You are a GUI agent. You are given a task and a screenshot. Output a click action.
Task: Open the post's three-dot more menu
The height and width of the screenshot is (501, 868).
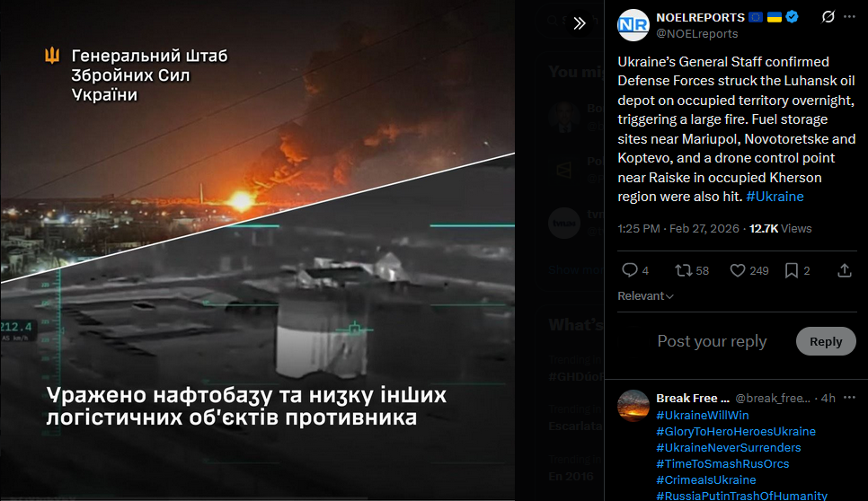(849, 17)
